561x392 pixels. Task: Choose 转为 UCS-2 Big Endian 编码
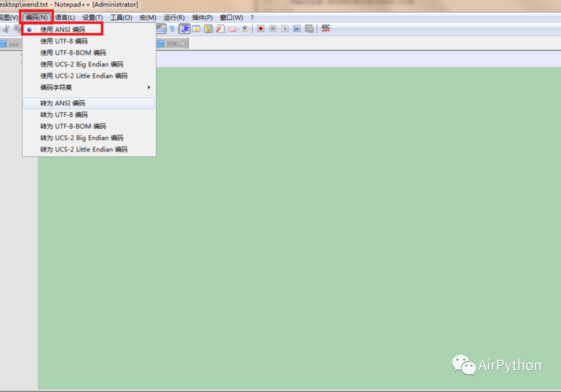tap(89, 138)
